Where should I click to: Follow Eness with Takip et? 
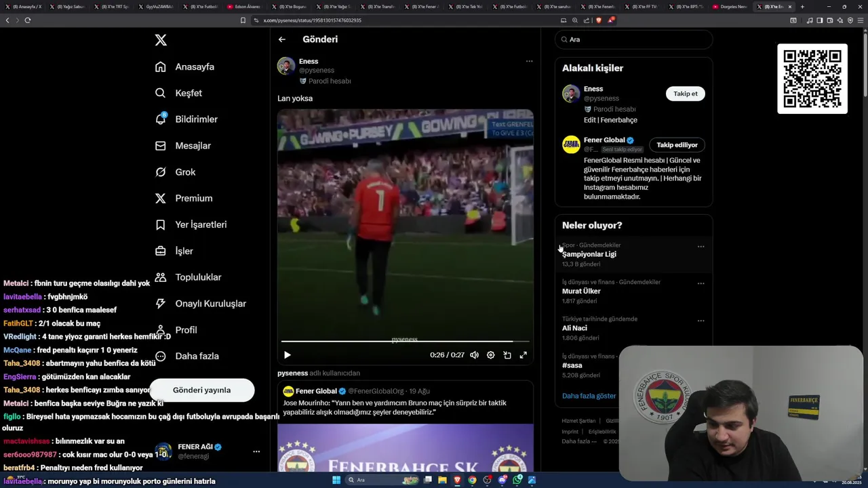click(x=685, y=94)
